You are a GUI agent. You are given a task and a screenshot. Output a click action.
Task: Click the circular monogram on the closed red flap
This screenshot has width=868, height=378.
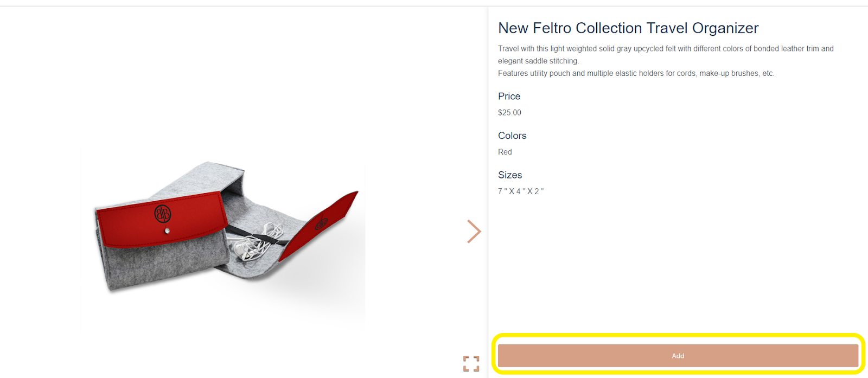pos(163,213)
